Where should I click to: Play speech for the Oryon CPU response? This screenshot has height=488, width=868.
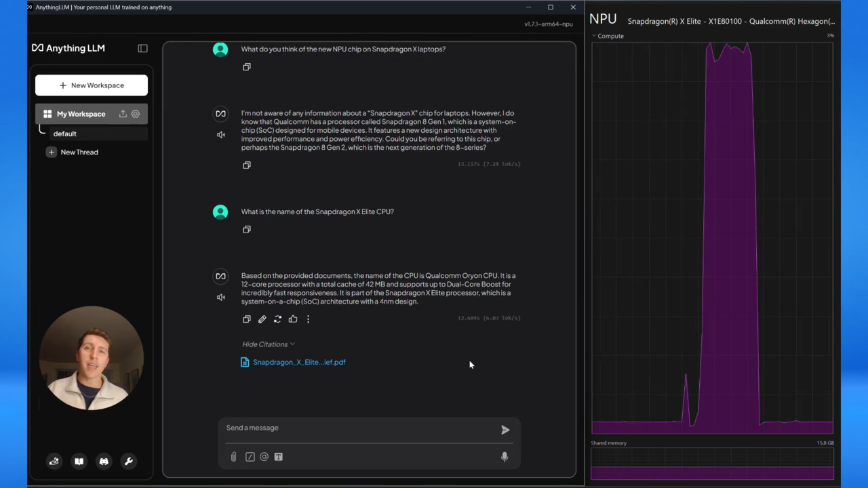(220, 298)
